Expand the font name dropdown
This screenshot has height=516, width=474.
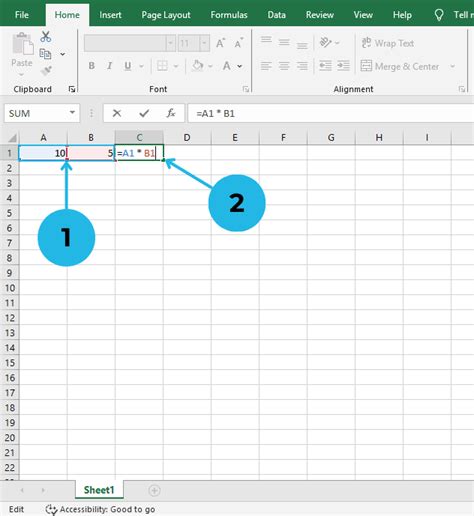(171, 43)
